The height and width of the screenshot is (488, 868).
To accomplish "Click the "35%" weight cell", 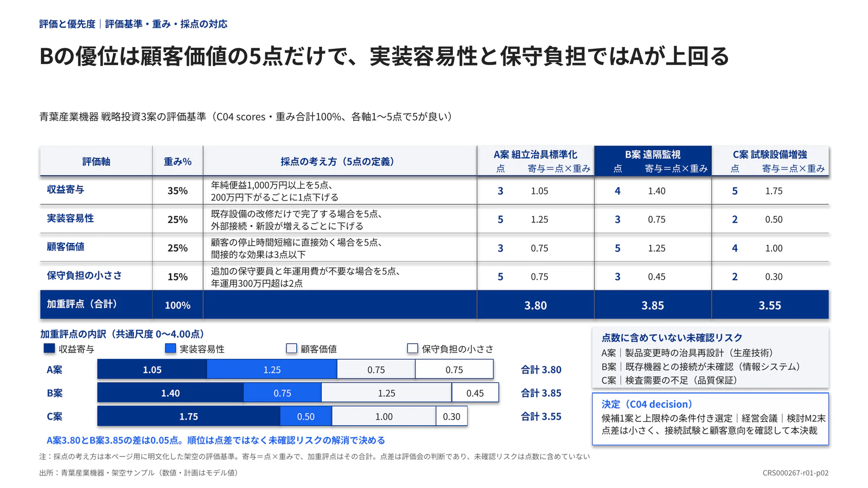I will pos(177,191).
